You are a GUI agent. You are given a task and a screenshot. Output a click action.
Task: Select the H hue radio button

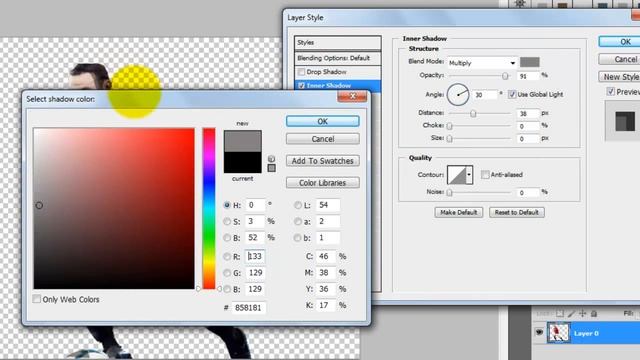tap(227, 205)
